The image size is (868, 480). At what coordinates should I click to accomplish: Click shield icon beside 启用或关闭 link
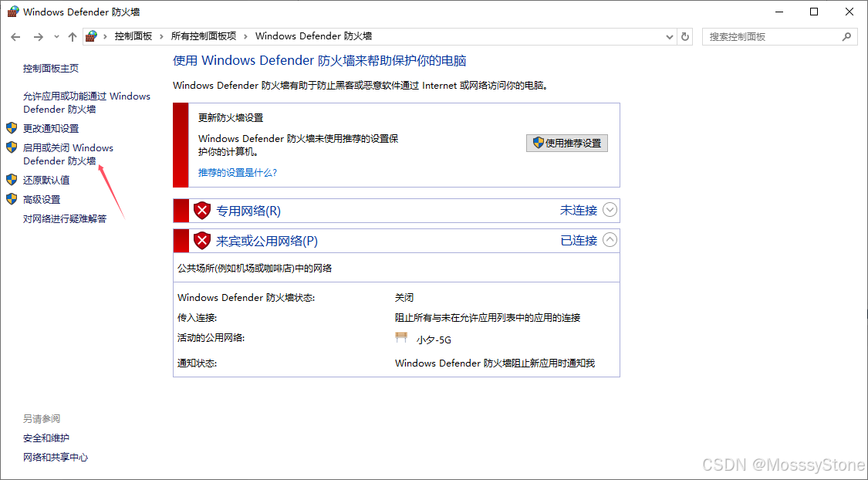click(x=12, y=147)
